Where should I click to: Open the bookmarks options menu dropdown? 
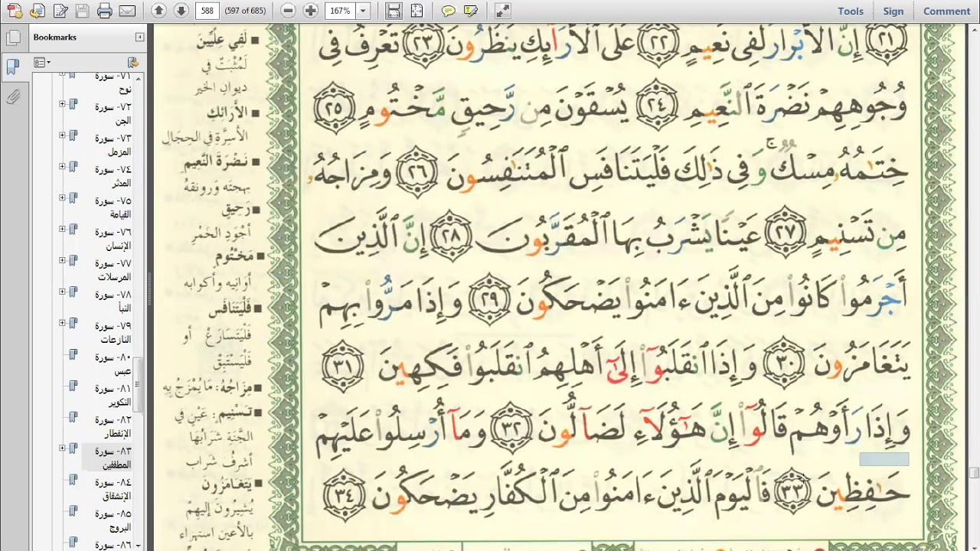(41, 62)
